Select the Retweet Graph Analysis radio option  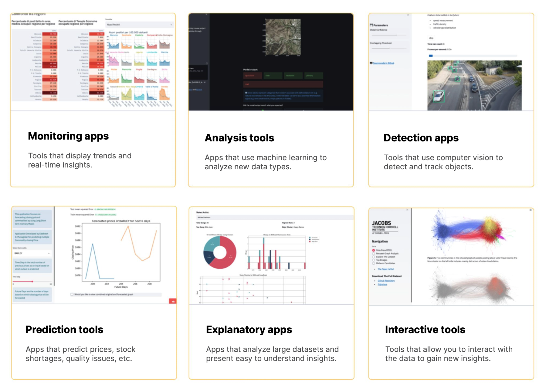pos(374,253)
